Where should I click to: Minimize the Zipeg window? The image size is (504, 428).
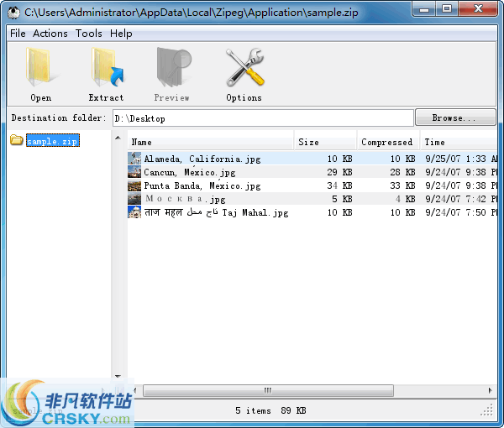tap(424, 9)
